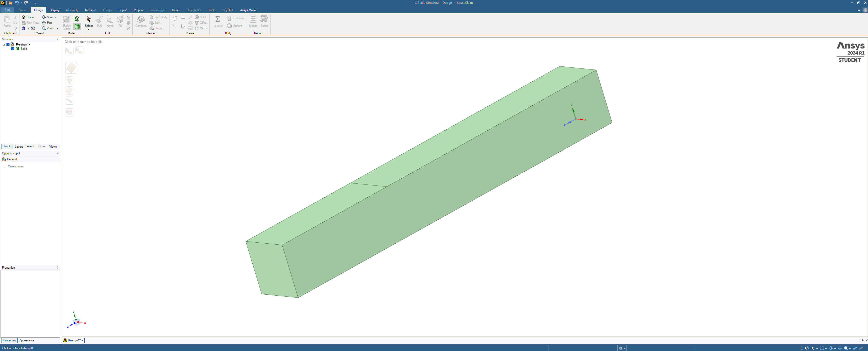Switch to the Appearance tab
This screenshot has height=351, width=868.
click(27, 340)
